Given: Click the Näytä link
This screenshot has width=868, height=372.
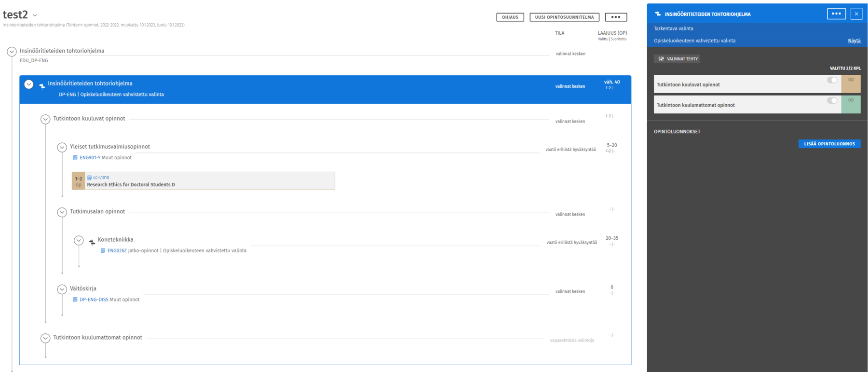Looking at the screenshot, I should [x=854, y=41].
